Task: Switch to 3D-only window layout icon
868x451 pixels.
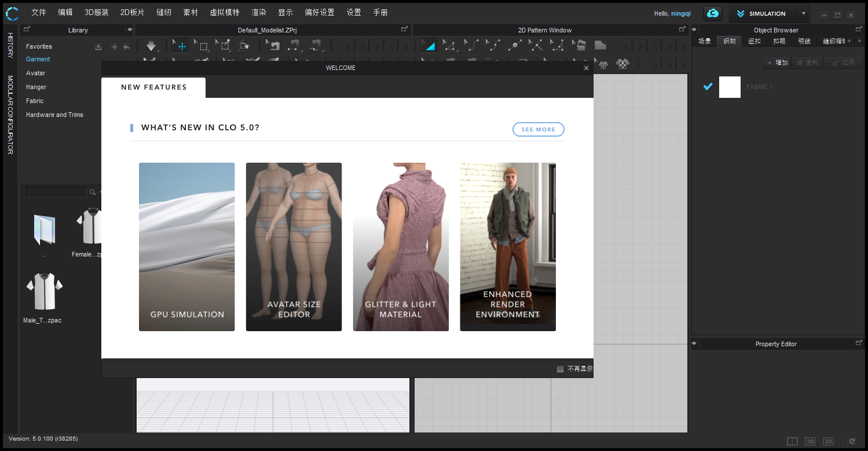Action: [x=810, y=441]
